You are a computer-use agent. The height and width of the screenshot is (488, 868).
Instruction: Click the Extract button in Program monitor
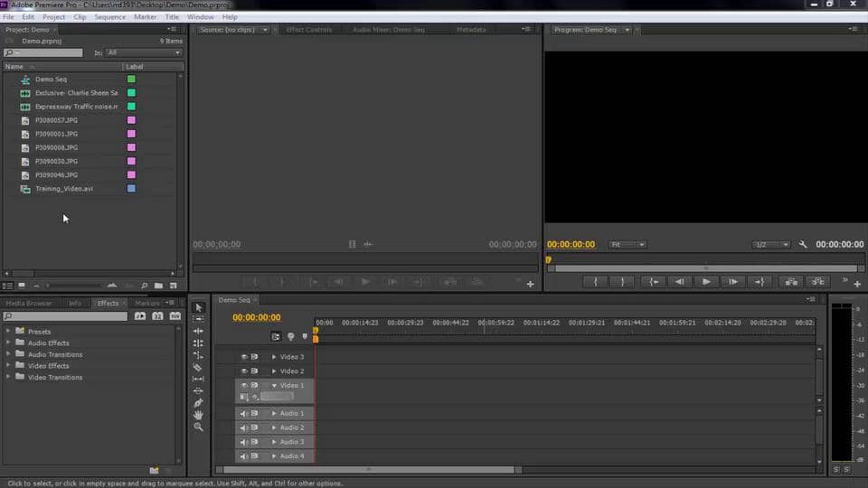[818, 282]
